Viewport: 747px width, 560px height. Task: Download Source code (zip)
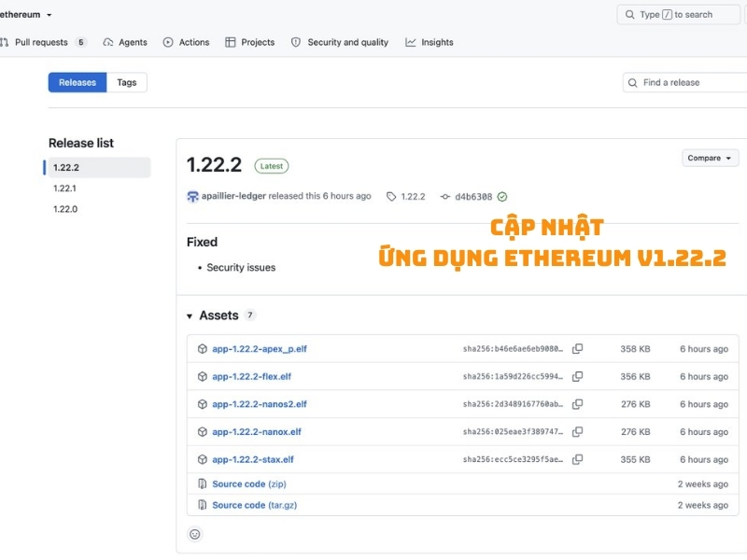249,483
